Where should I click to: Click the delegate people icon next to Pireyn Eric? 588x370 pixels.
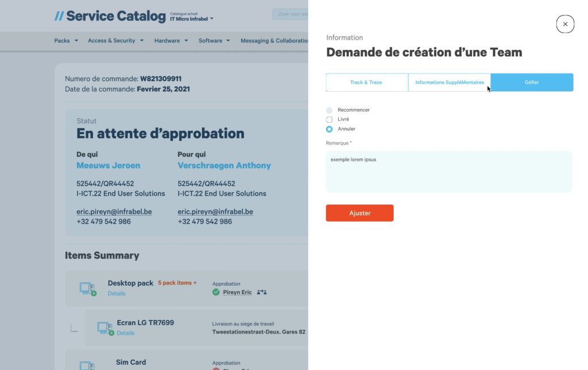(x=262, y=292)
